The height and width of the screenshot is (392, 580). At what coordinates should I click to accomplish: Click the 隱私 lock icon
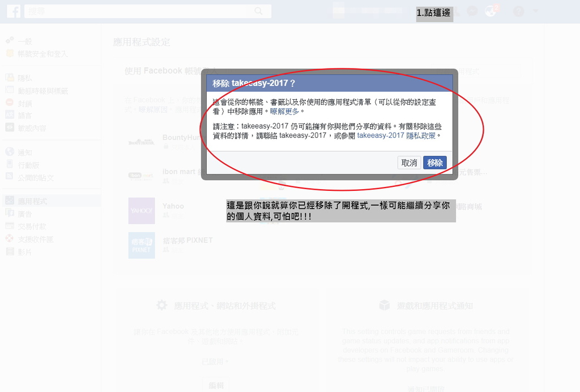pos(10,77)
